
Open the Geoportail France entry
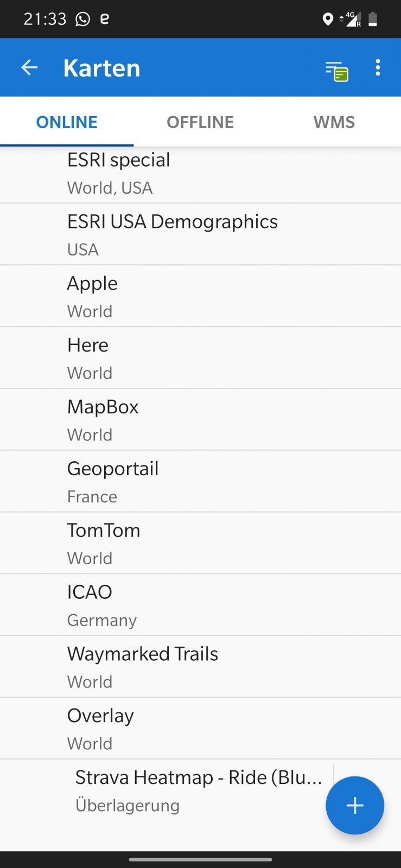[x=200, y=482]
